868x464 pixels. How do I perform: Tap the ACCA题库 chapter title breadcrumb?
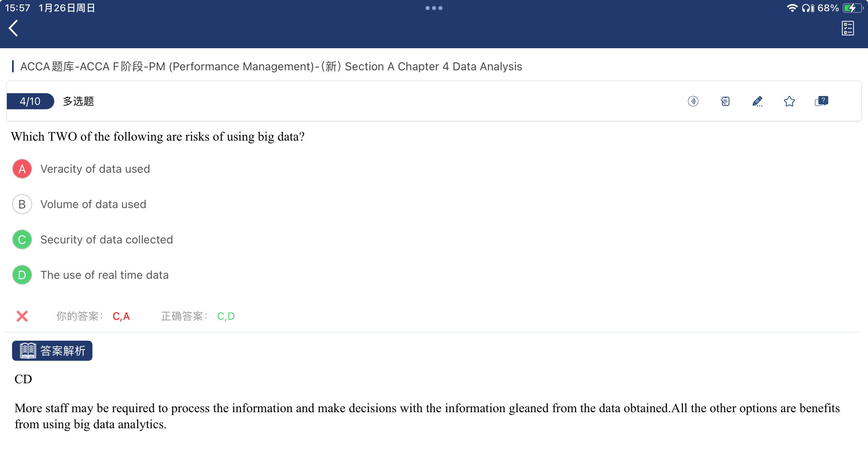click(x=271, y=66)
